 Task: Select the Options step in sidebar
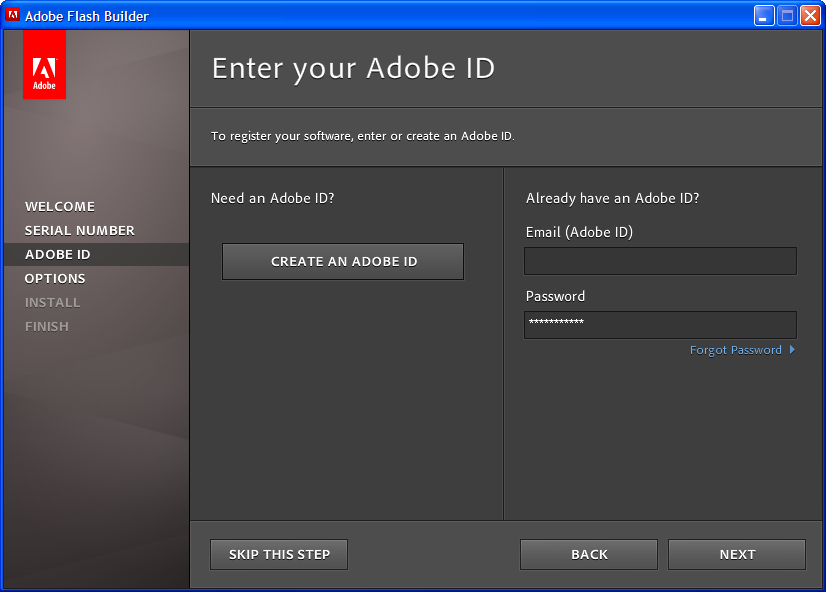tap(55, 279)
